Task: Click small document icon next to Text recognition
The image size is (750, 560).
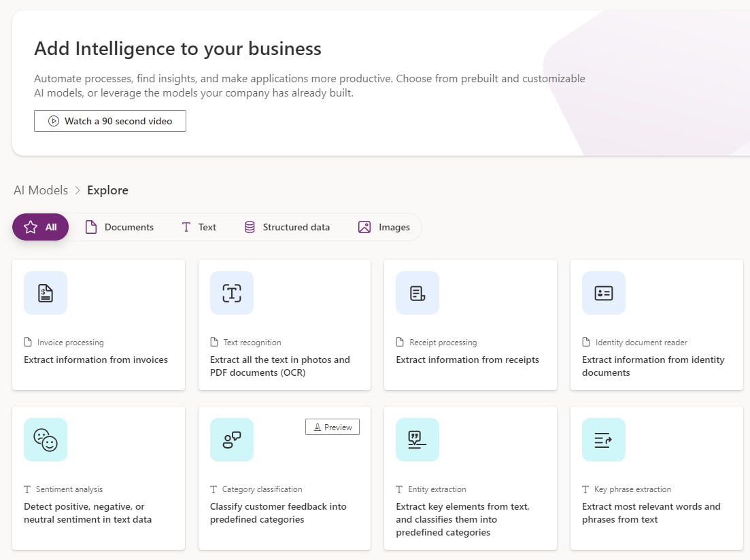Action: click(214, 342)
